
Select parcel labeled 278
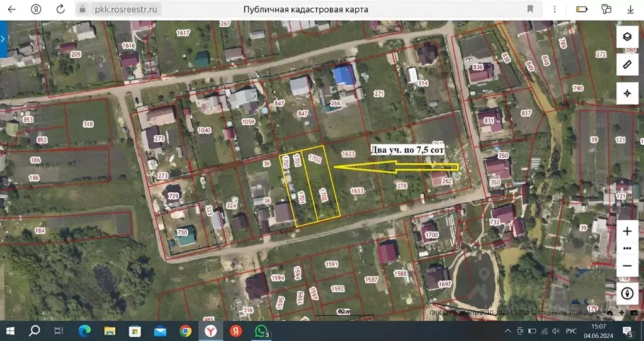pos(402,186)
